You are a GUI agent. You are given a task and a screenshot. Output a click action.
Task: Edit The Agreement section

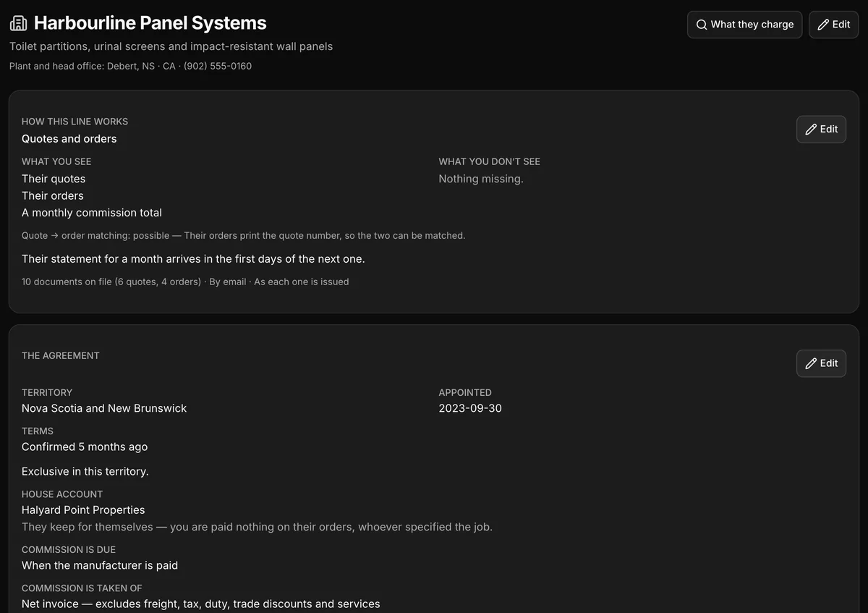coord(821,363)
